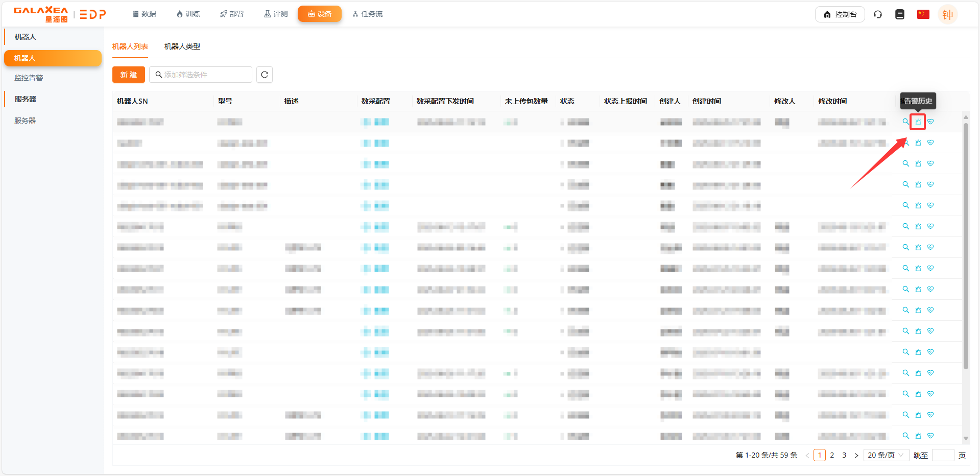Viewport: 980px width, 476px height.
Task: Open the 任务流 top menu
Action: point(368,14)
